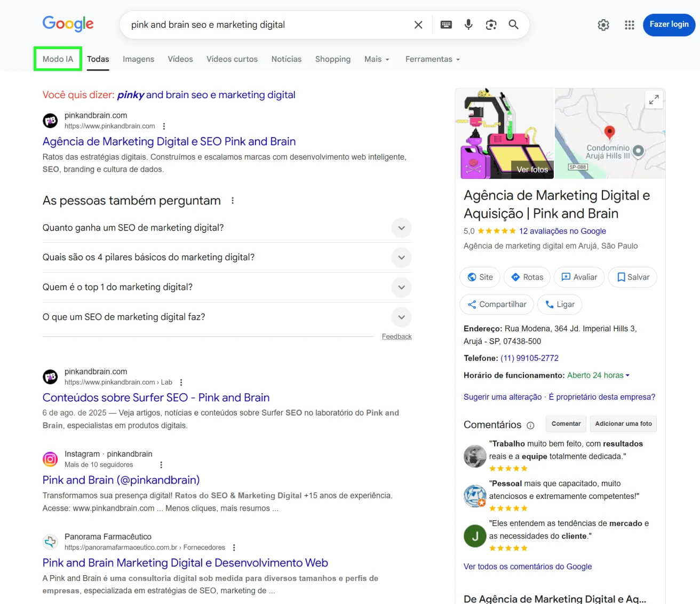Open quick settings via the gear icon

point(603,25)
